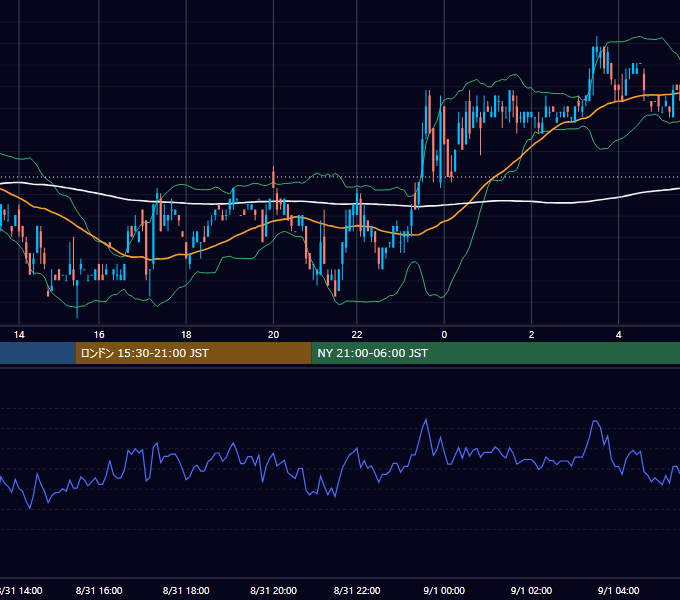Click the hour label 14 on the time axis

point(19,335)
